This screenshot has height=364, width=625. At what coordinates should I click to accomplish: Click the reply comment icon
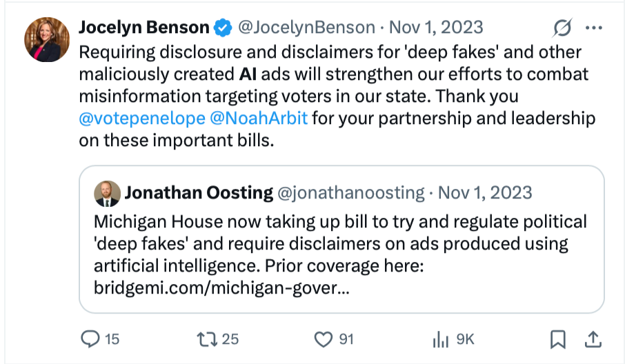pos(92,338)
